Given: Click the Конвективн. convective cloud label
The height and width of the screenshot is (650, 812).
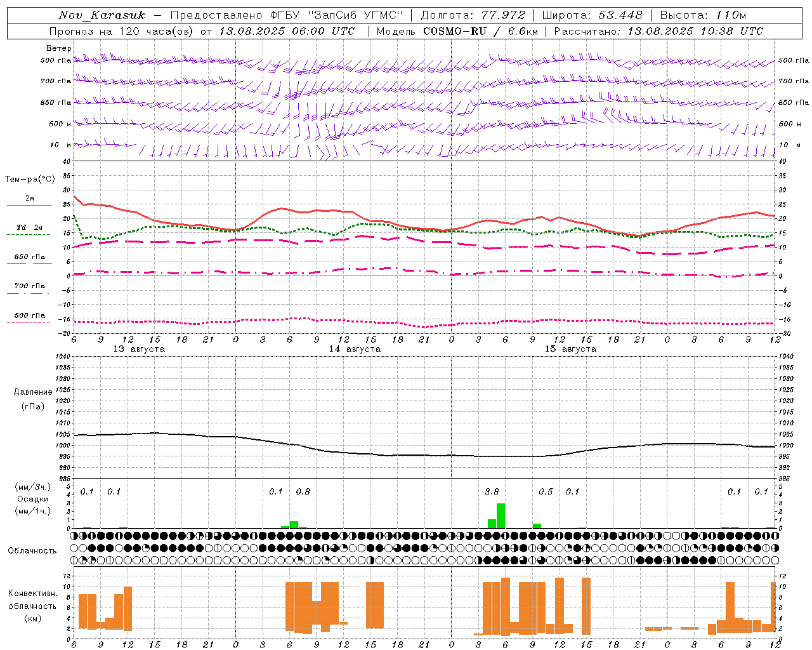Looking at the screenshot, I should 33,594.
